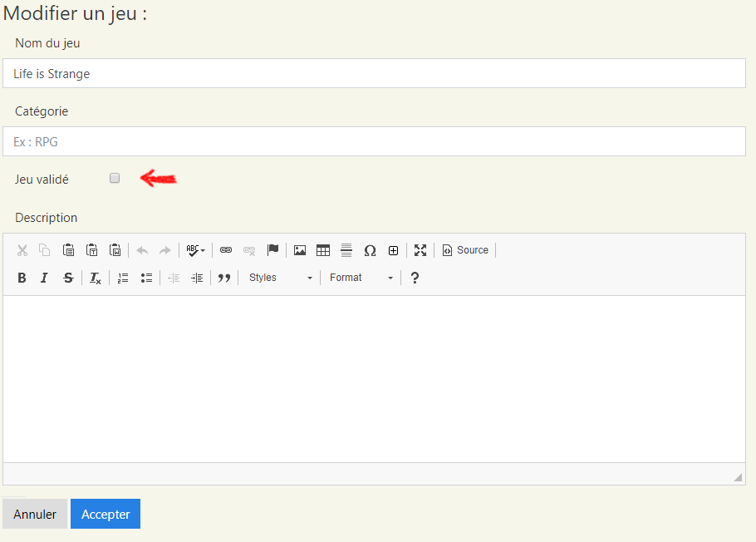Screen dimensions: 756x542
Task: Switch to Source view
Action: click(x=465, y=250)
